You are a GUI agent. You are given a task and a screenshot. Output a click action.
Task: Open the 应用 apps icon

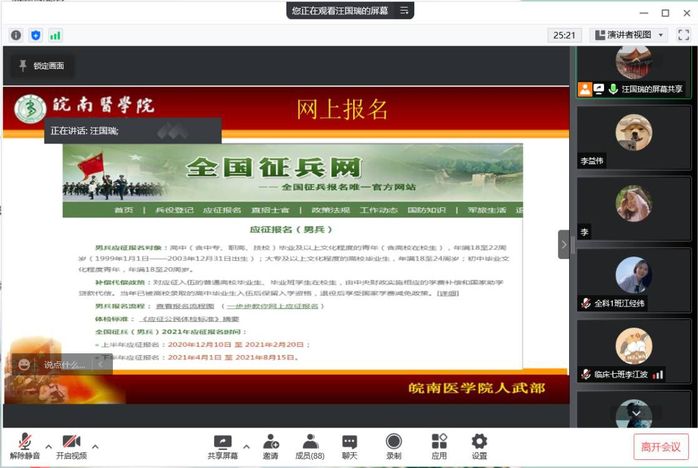(x=439, y=446)
